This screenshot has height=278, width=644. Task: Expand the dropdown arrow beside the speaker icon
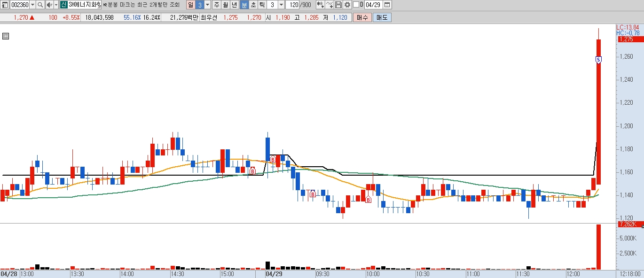[56, 5]
